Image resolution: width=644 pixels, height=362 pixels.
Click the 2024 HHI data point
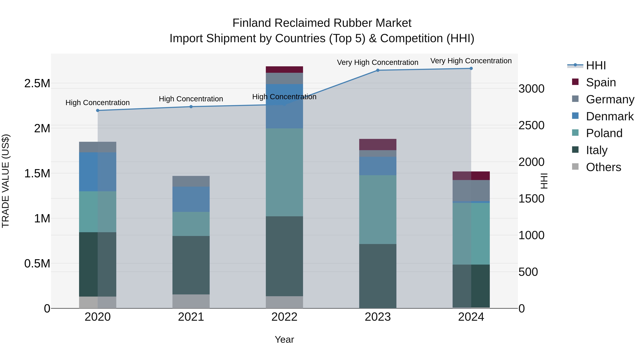pos(471,68)
